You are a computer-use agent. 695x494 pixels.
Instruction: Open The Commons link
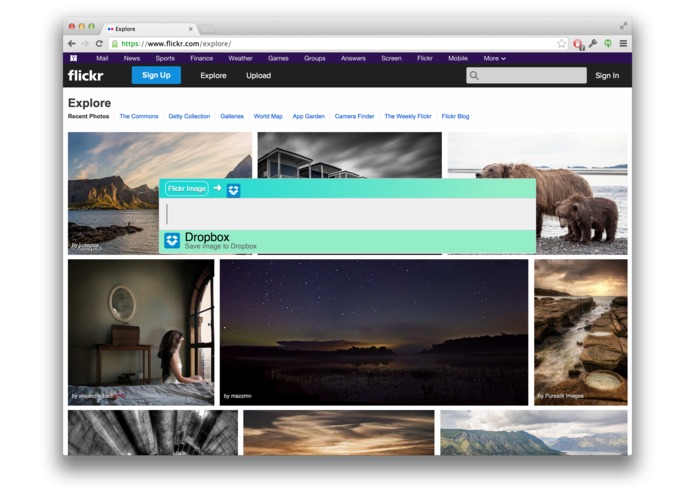[139, 116]
